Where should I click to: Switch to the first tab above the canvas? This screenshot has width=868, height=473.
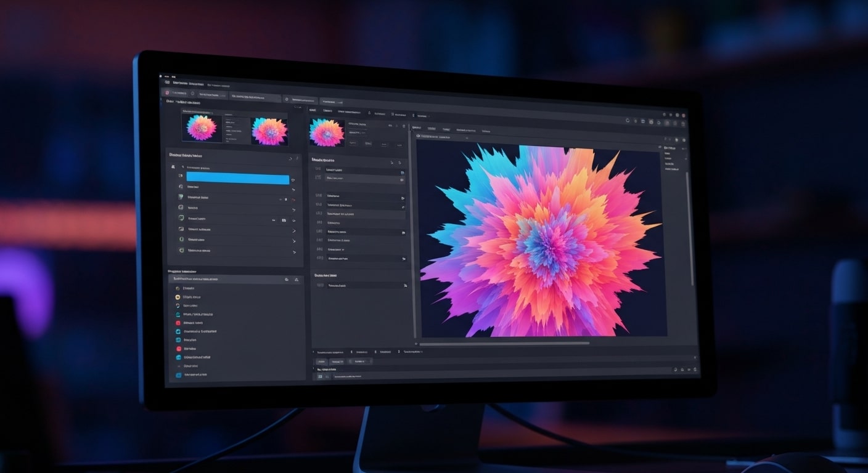coord(417,128)
